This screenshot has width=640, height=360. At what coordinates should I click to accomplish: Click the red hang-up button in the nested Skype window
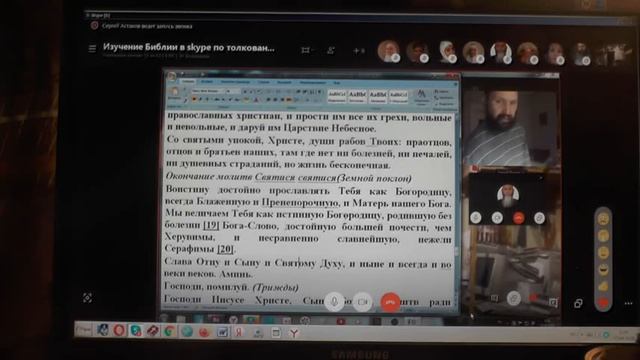click(x=518, y=218)
